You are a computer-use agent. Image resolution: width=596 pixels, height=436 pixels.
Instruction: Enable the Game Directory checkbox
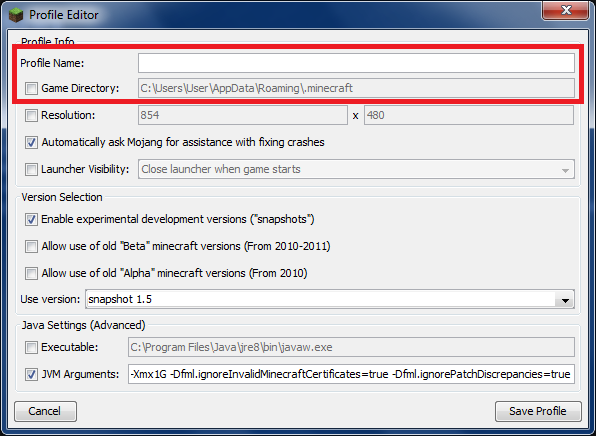pyautogui.click(x=31, y=89)
